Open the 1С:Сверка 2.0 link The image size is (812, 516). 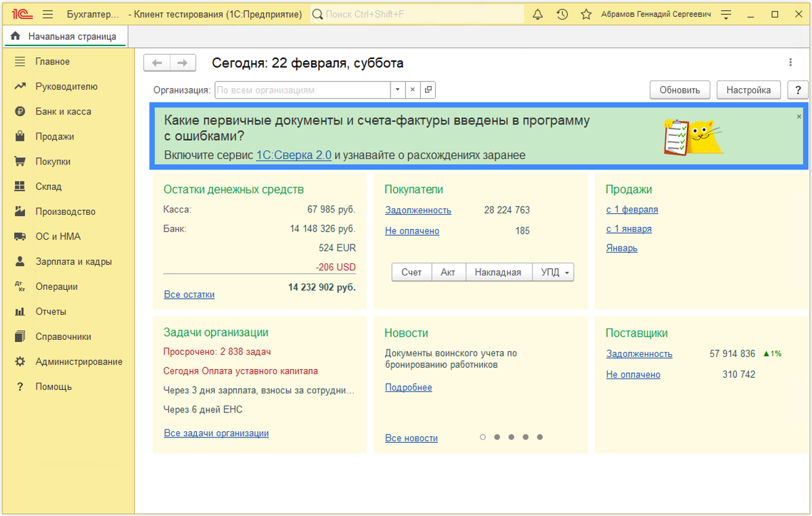point(294,155)
